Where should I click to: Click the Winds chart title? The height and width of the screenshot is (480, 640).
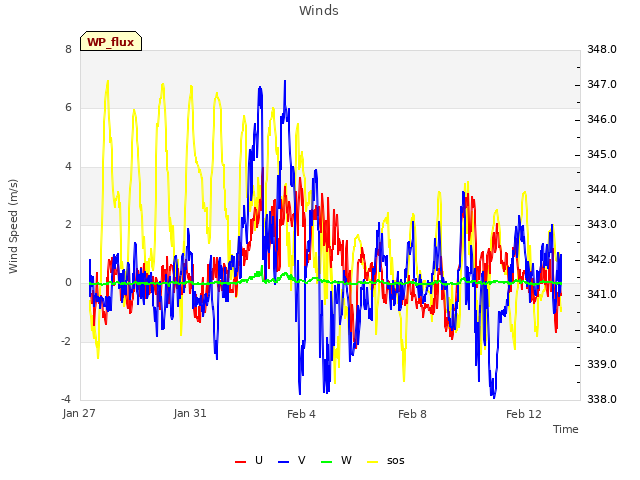coord(319,11)
